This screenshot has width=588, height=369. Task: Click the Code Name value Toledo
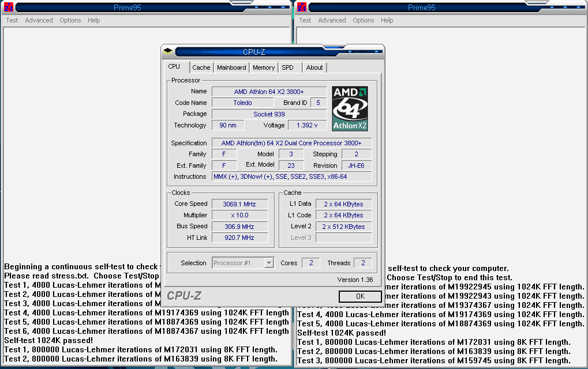[242, 103]
